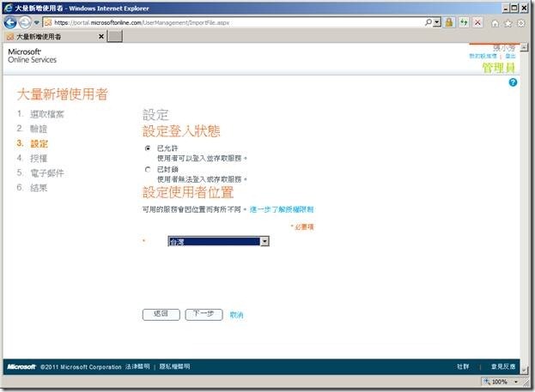Open the browser home icon

point(495,22)
